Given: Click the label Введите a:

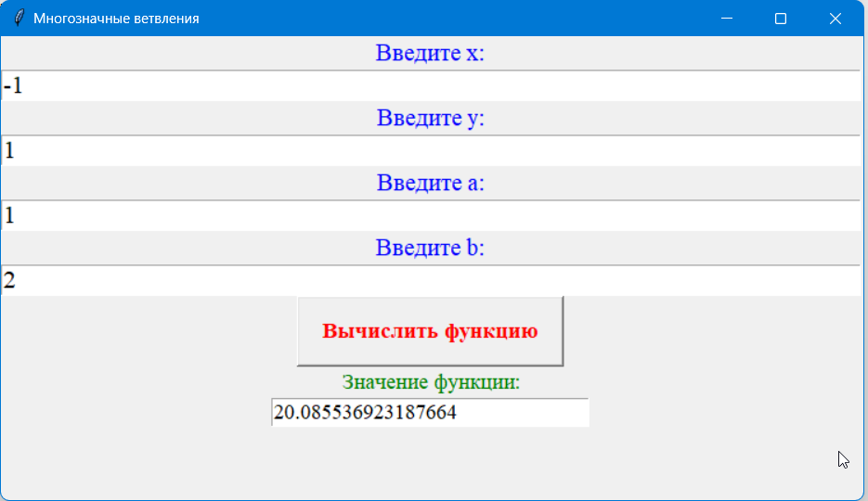Looking at the screenshot, I should click(430, 183).
